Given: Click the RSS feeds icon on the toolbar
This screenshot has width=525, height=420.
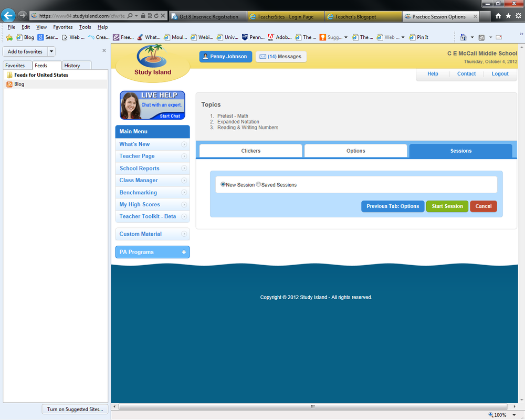Looking at the screenshot, I should [481, 37].
